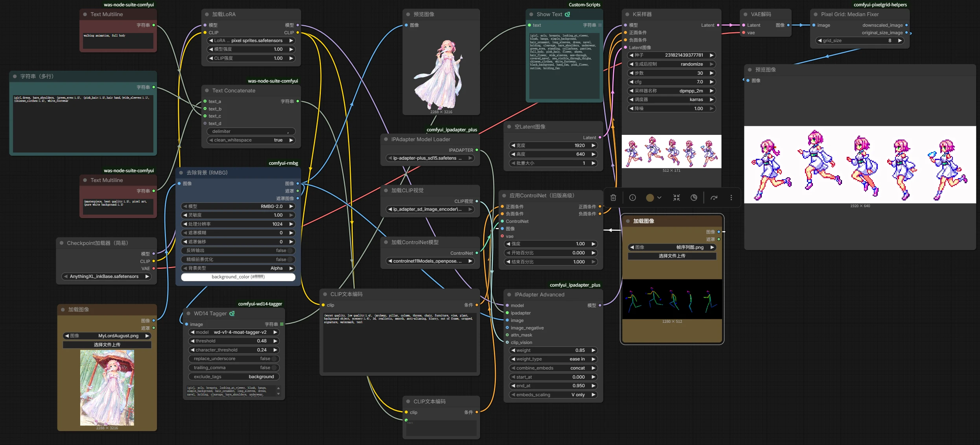The image size is (980, 445).
Task: Open the 调度器 karras dropdown
Action: pos(671,99)
